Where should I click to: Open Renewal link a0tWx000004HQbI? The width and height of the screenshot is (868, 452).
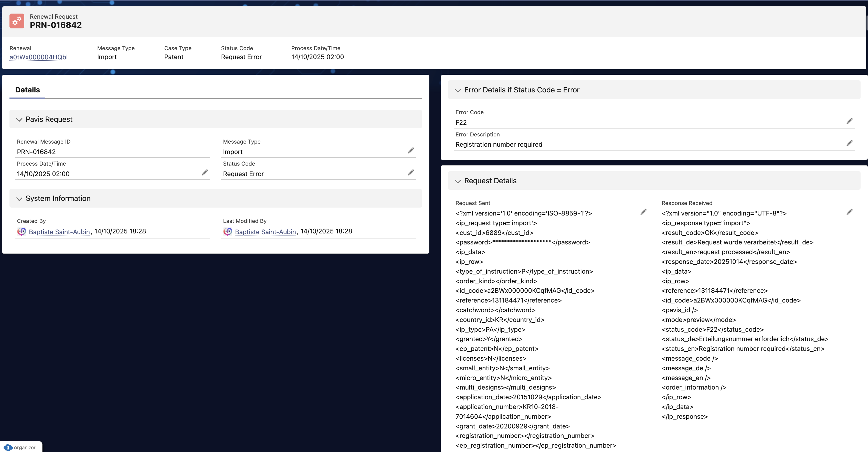[x=38, y=57]
